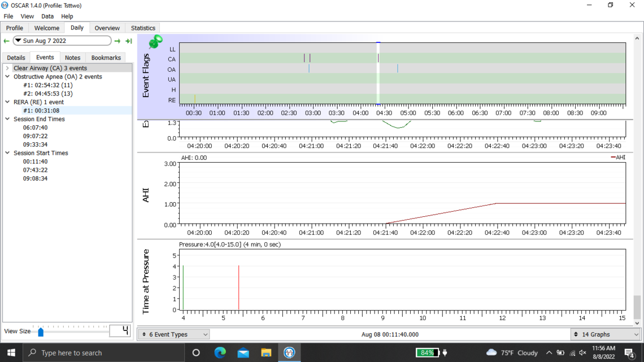Open the Data menu

point(47,16)
